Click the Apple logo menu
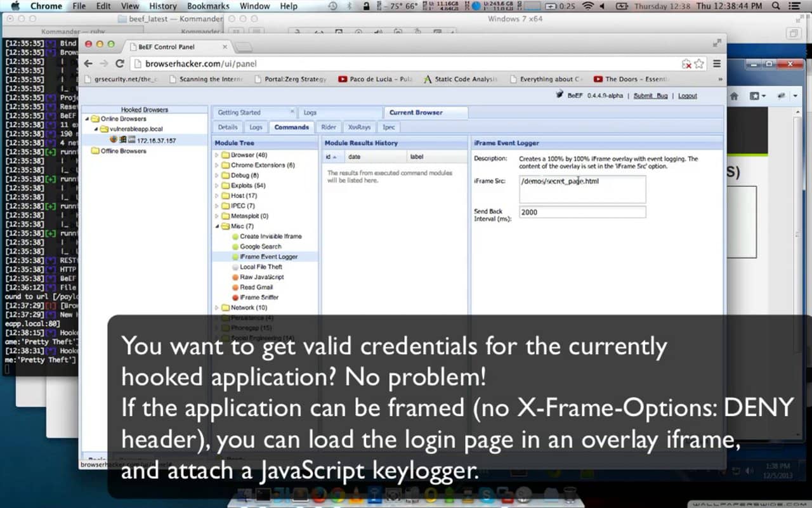Screen dimensions: 812x508 [x=15, y=6]
